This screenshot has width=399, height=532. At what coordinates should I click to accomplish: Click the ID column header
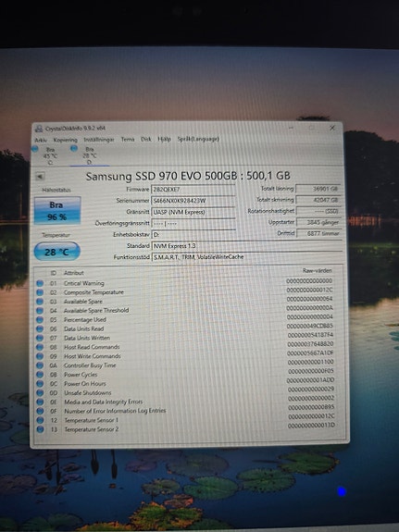coord(54,273)
